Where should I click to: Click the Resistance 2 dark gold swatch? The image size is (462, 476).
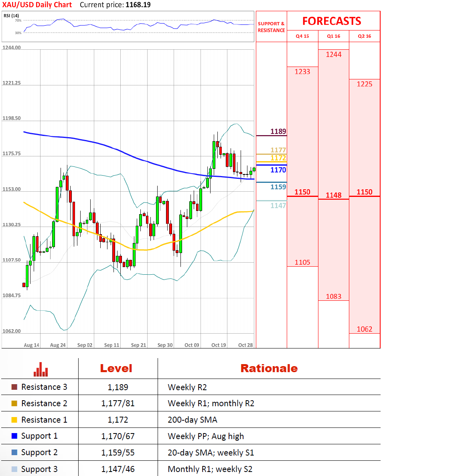14,403
